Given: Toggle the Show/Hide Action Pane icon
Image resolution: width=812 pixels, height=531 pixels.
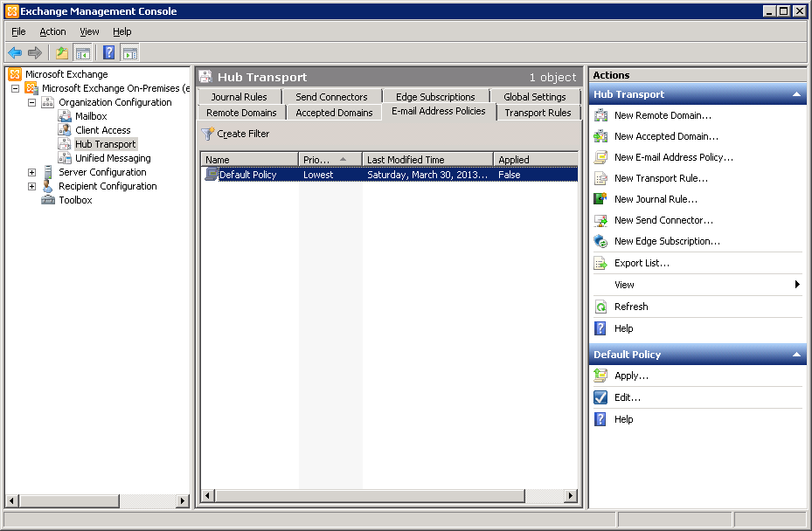Looking at the screenshot, I should (130, 52).
